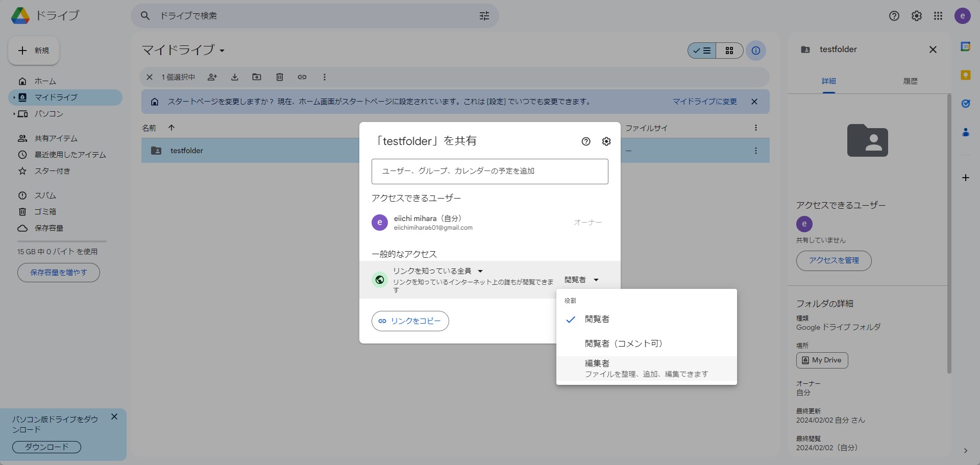Open share dialog settings gear
Viewport: 980px width, 465px height.
(x=606, y=141)
